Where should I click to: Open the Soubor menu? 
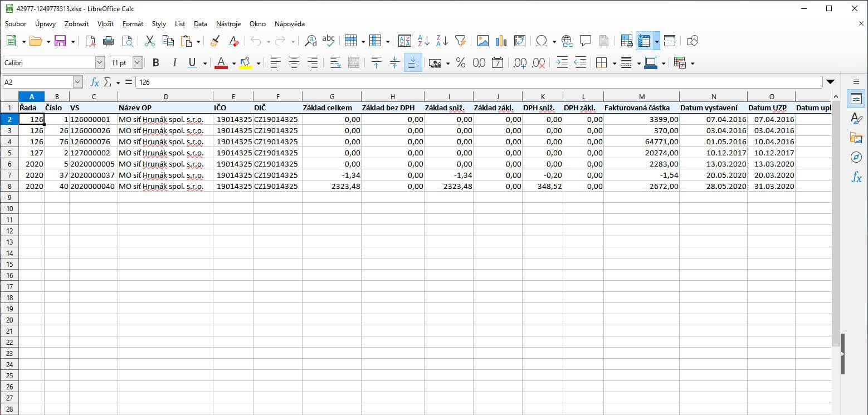coord(16,24)
